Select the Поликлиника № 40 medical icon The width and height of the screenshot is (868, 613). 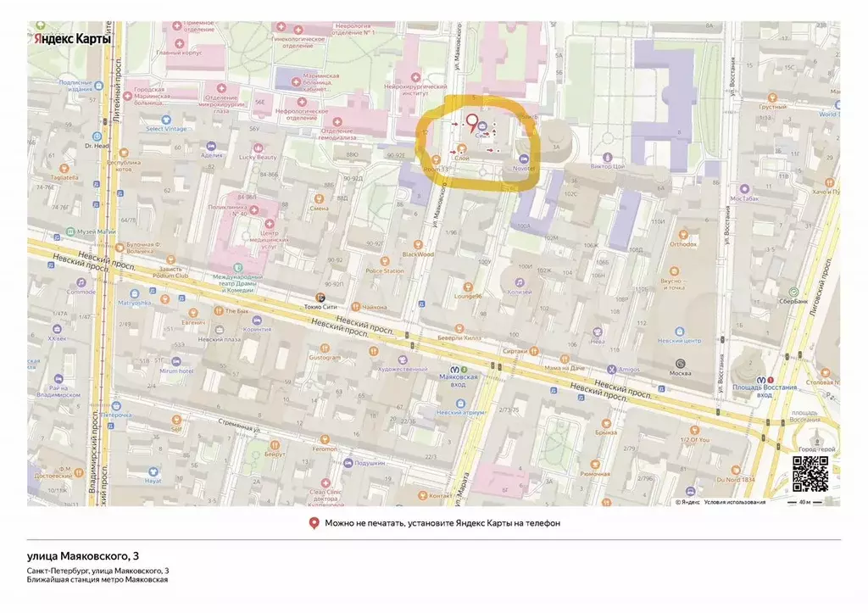pos(254,210)
